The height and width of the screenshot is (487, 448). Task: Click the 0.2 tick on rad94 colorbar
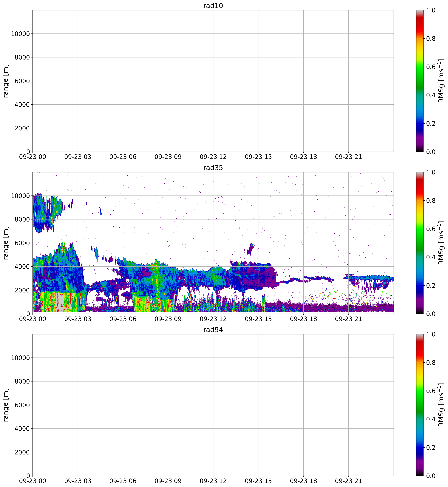click(x=431, y=447)
